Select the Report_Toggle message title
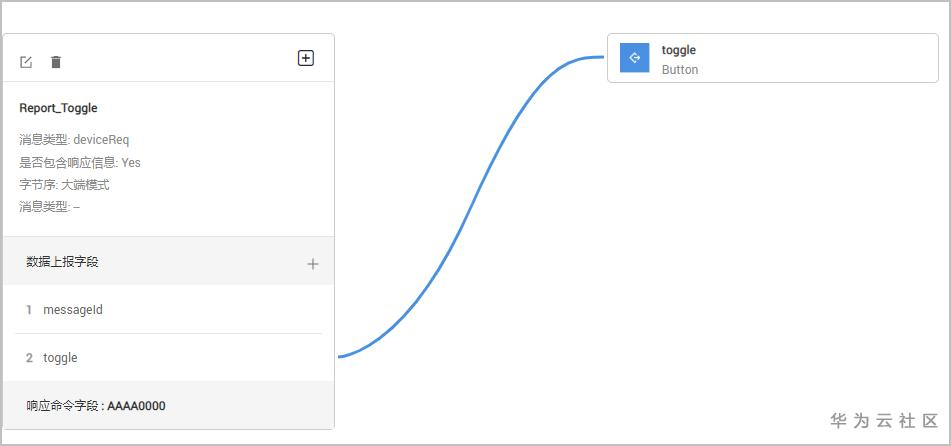Viewport: 951px width, 446px height. click(x=58, y=108)
